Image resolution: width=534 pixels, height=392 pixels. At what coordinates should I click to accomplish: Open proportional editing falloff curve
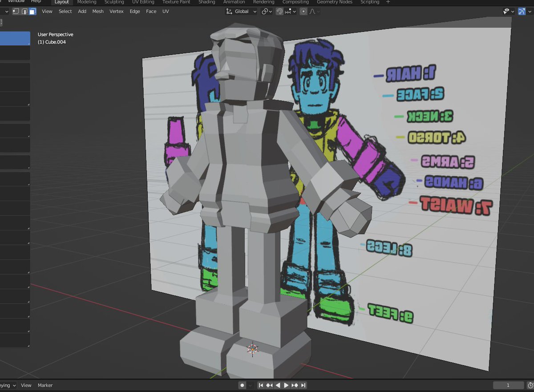point(314,12)
